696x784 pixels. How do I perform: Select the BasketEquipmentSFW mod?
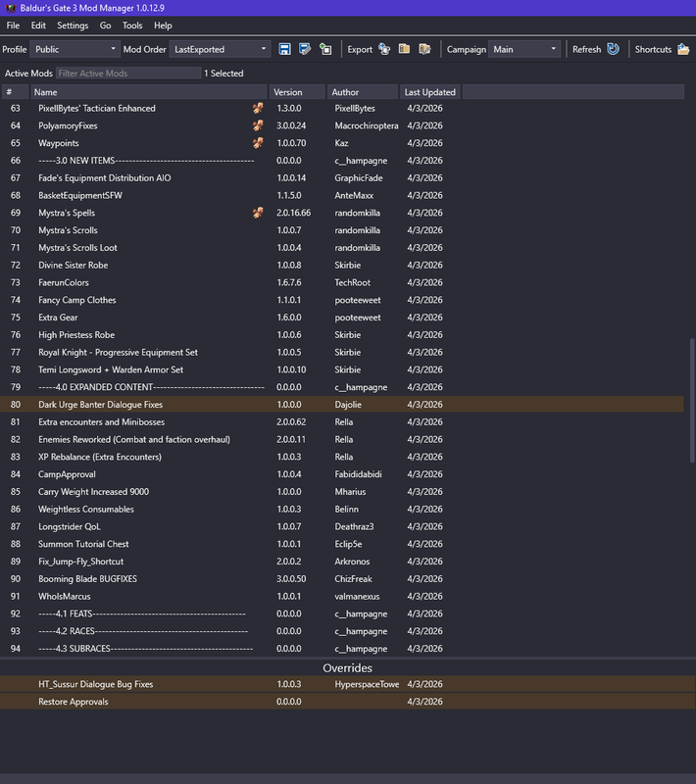click(x=342, y=195)
